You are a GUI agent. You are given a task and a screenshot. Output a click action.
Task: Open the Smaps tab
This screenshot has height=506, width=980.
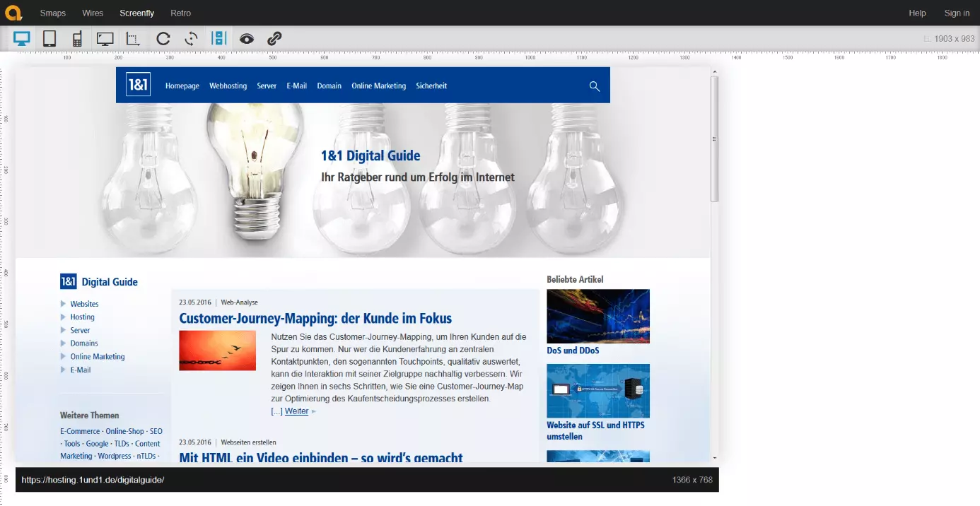53,13
